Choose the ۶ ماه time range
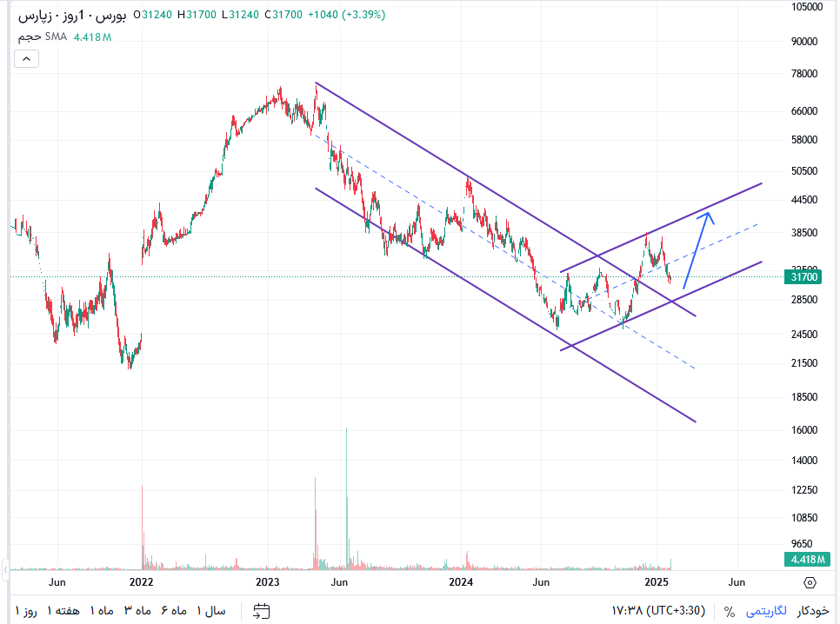 [174, 611]
